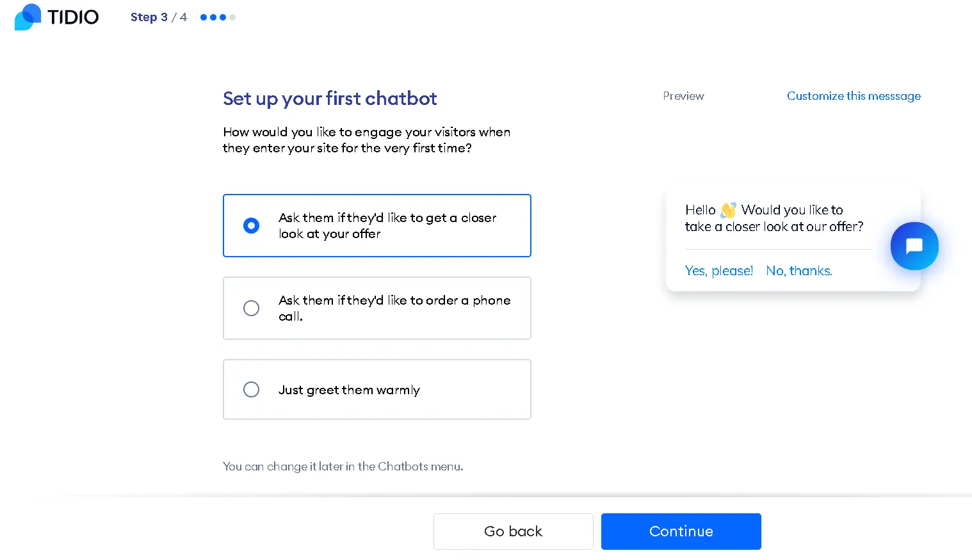Click the first step progress dot

pos(204,17)
